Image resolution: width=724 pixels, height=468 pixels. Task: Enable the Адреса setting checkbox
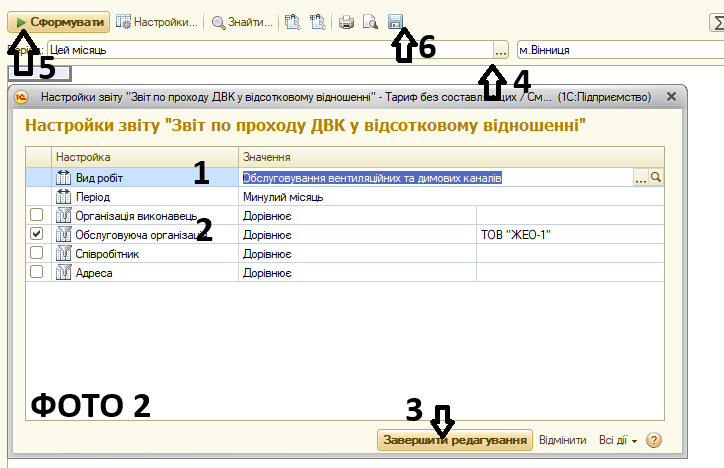point(37,272)
